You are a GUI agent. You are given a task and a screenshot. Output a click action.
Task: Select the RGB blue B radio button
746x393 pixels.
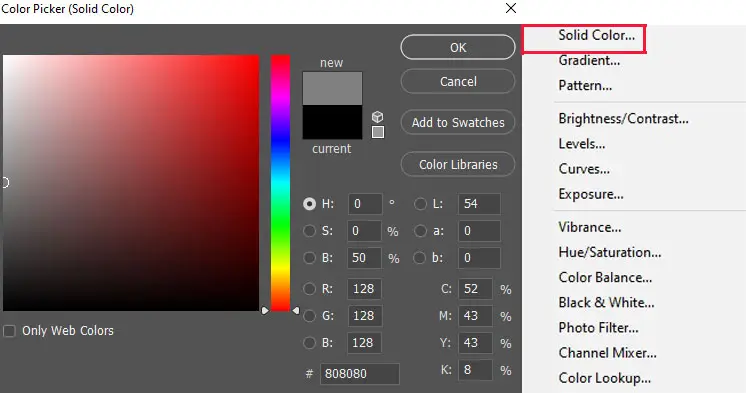click(309, 343)
